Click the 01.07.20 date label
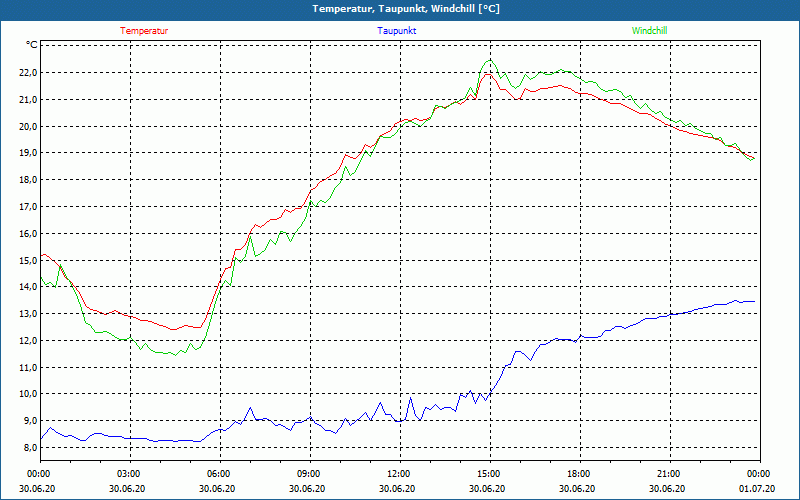800x500 pixels. [x=757, y=489]
